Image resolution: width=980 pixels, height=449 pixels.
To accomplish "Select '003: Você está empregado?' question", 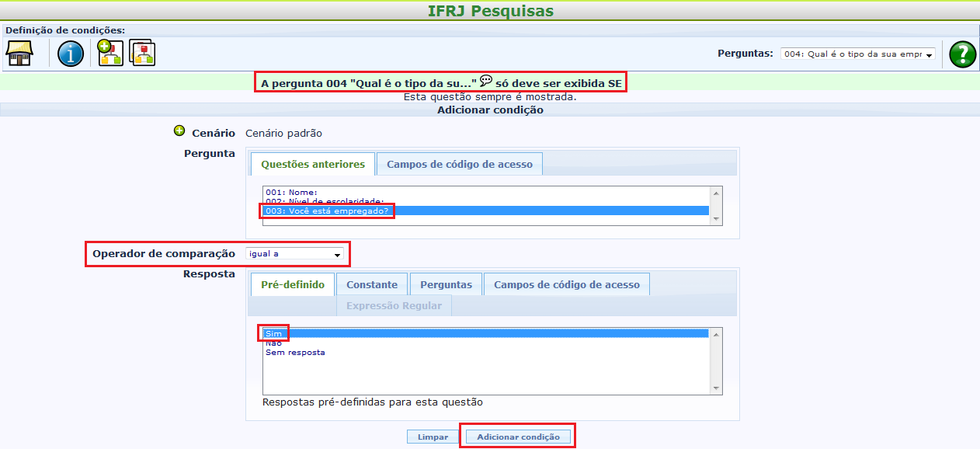I will 327,211.
